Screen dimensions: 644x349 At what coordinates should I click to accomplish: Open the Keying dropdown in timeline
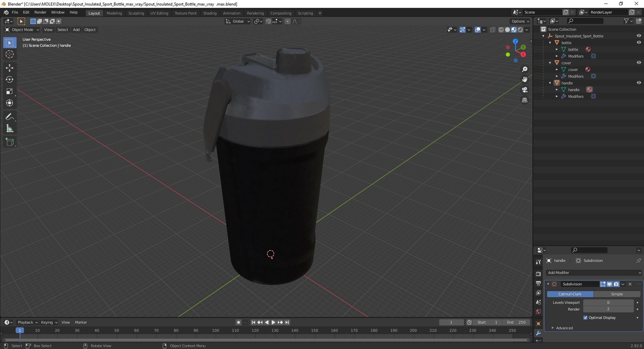coord(49,322)
